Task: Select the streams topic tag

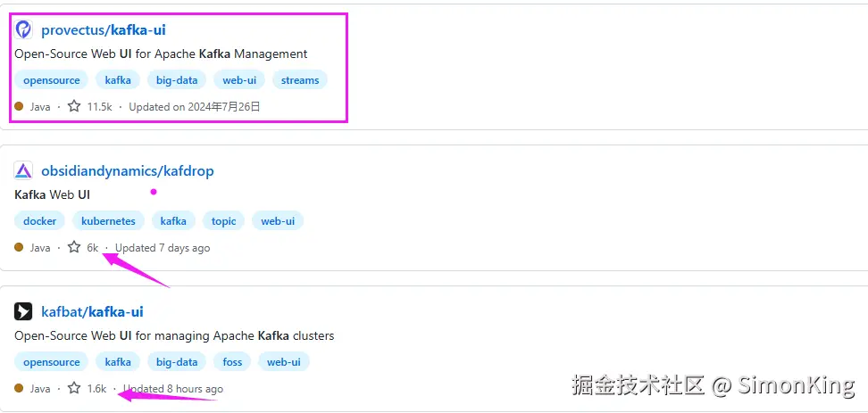Action: click(x=300, y=80)
